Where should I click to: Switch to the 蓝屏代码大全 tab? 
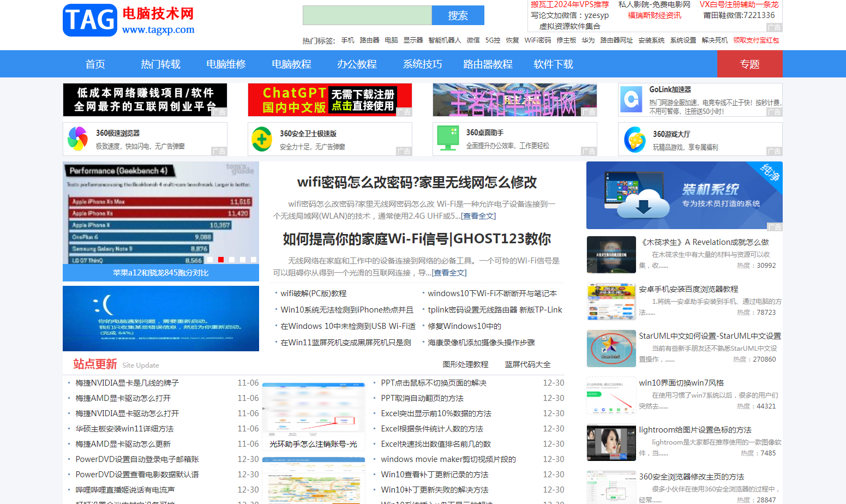click(527, 364)
